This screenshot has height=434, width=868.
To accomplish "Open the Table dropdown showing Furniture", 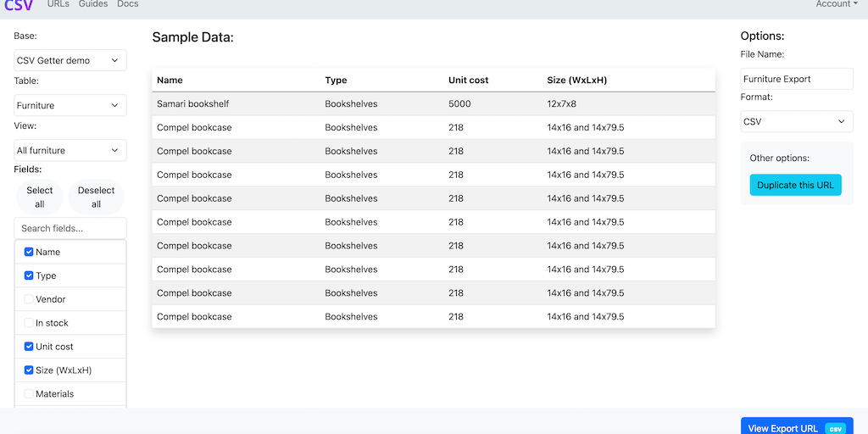I will coord(70,105).
